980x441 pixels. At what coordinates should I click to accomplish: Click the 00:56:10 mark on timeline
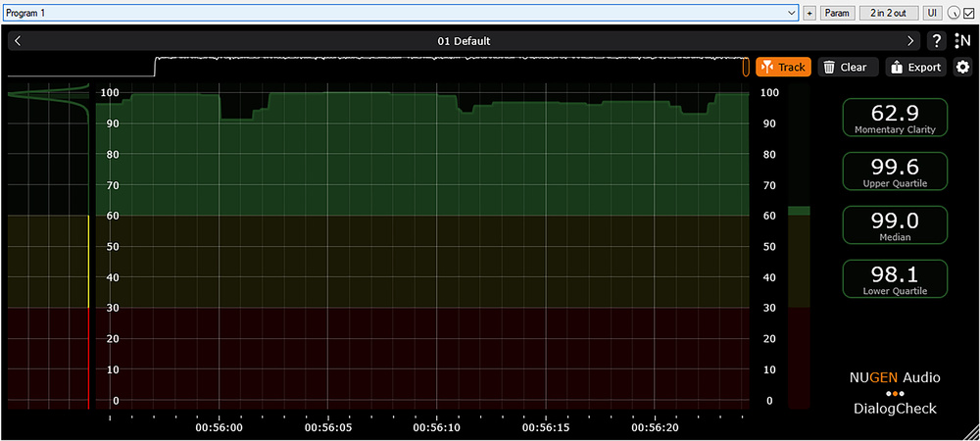pos(436,427)
